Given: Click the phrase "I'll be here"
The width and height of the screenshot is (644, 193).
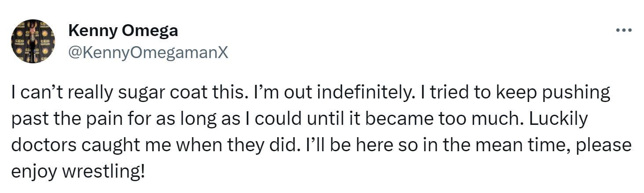Looking at the screenshot, I should 332,145.
